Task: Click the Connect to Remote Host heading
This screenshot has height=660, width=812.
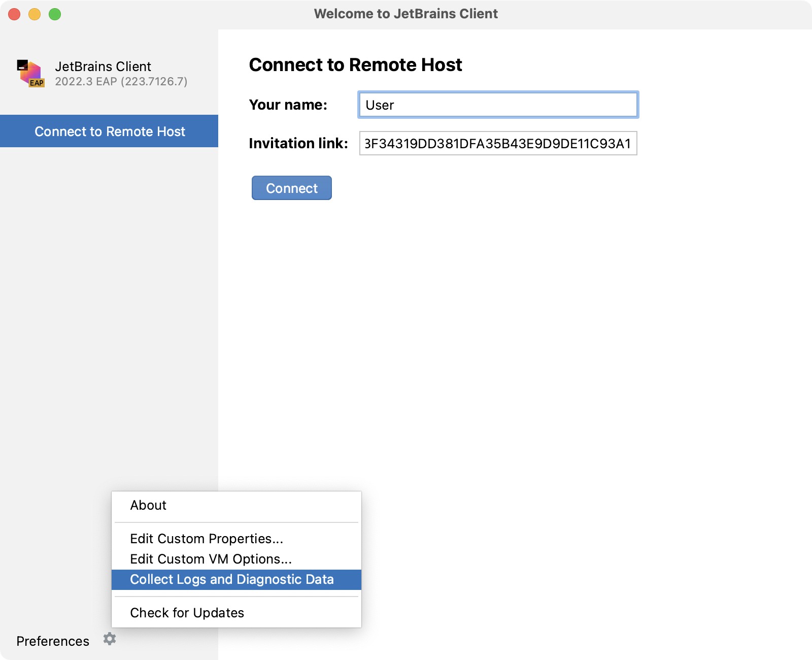Action: [355, 64]
